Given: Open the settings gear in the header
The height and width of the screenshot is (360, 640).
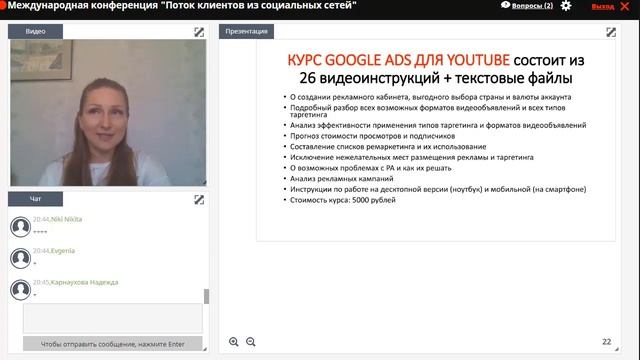Looking at the screenshot, I should pyautogui.click(x=566, y=6).
